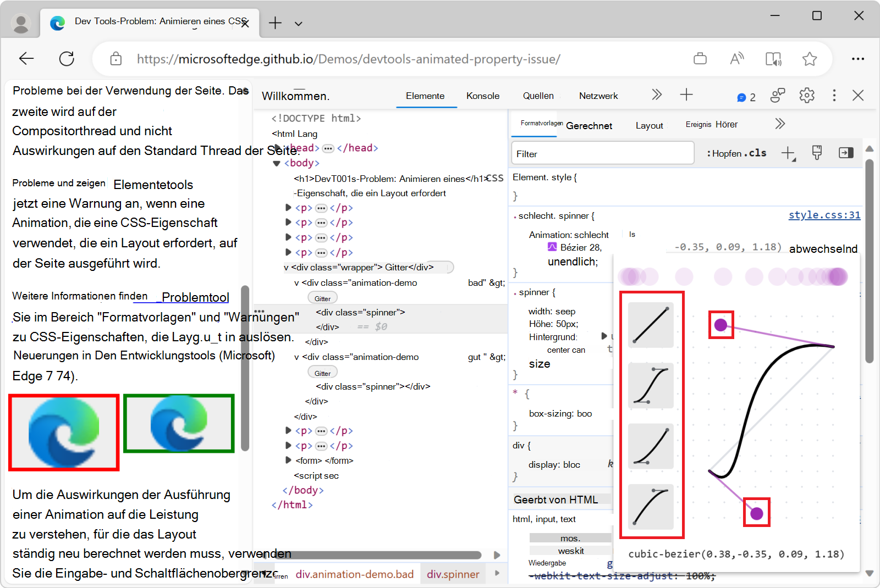This screenshot has width=880, height=588.
Task: Toggle the computed styles sidebar icon
Action: [x=845, y=153]
